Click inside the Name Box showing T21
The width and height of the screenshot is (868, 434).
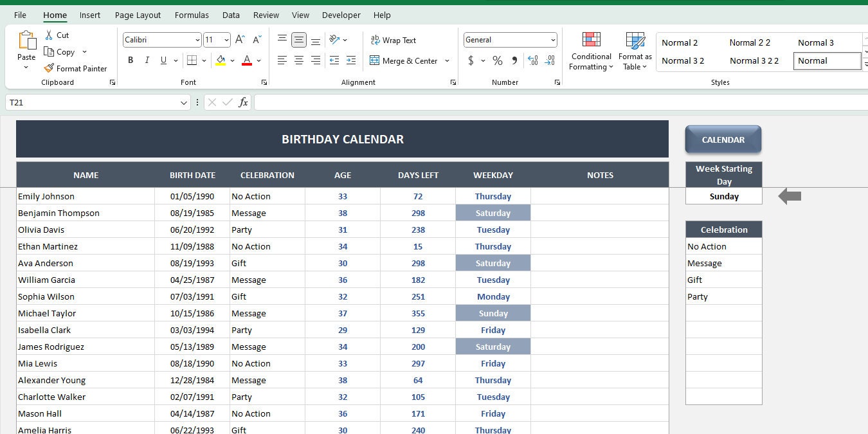(90, 102)
